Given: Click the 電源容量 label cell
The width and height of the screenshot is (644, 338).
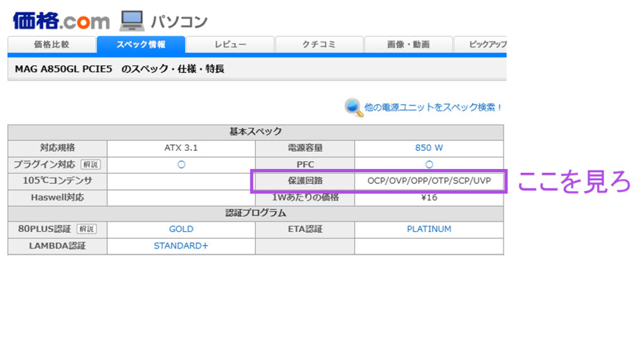Looking at the screenshot, I should point(305,148).
